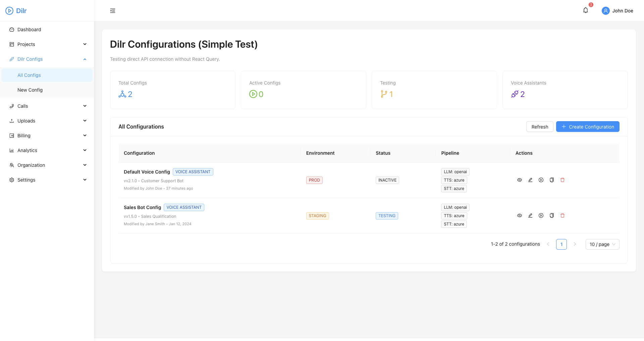Expand the Projects menu
The image size is (644, 341).
(x=47, y=44)
